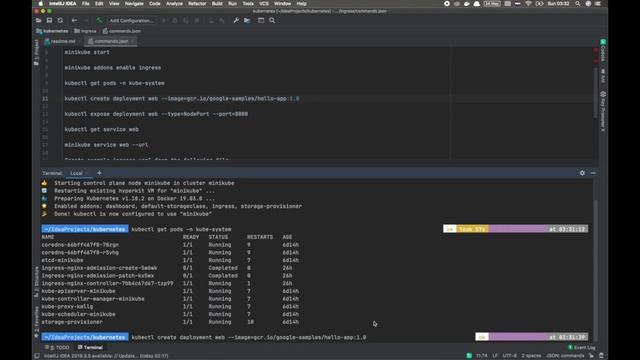Open the Favorites tool window sidebar button
The image size is (640, 360).
tap(36, 322)
